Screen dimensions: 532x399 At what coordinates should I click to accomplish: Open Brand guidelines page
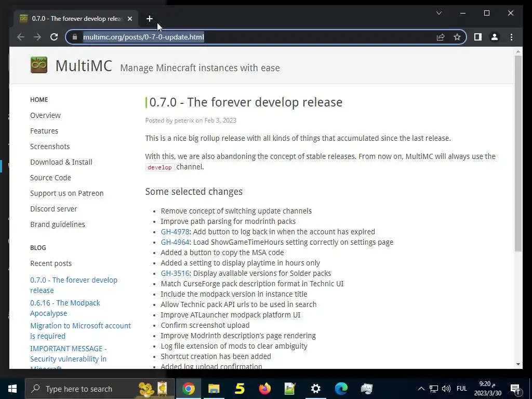click(58, 224)
